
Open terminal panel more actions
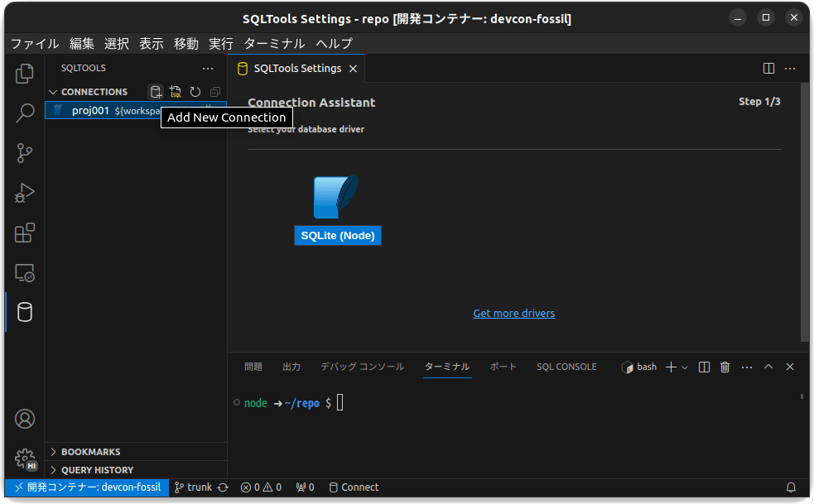click(x=747, y=367)
